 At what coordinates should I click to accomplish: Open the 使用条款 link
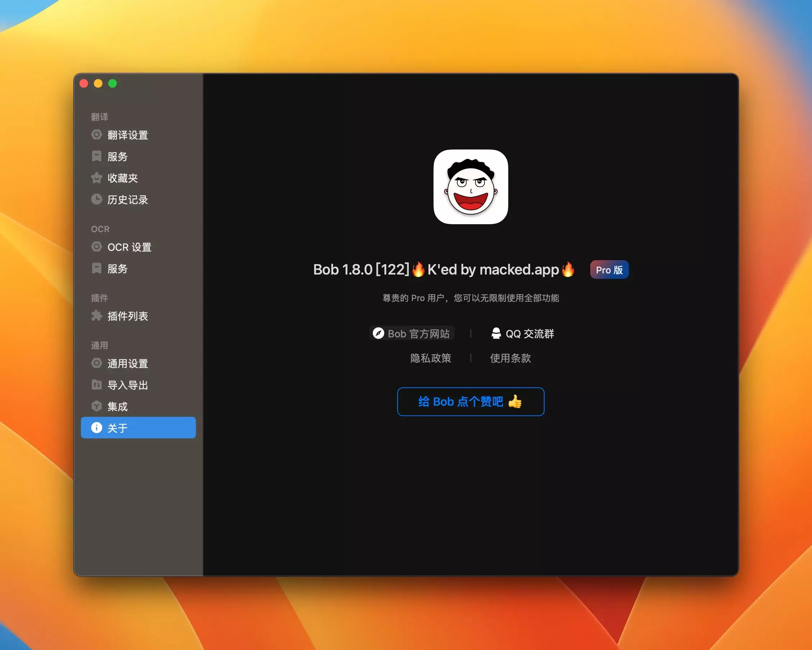click(510, 358)
